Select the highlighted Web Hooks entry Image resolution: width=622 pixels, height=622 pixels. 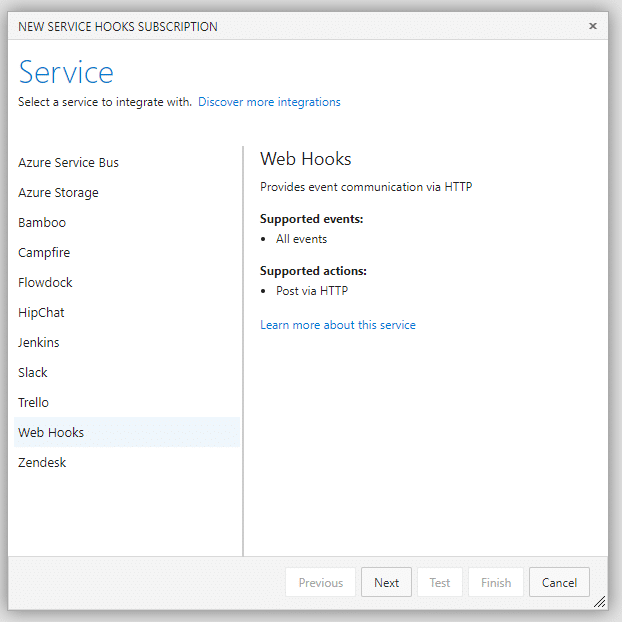127,432
